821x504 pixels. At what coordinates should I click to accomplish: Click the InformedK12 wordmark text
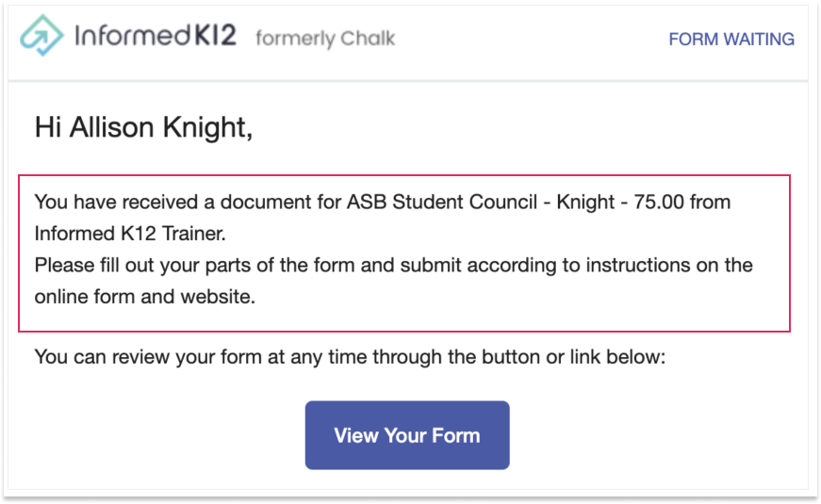tap(156, 36)
